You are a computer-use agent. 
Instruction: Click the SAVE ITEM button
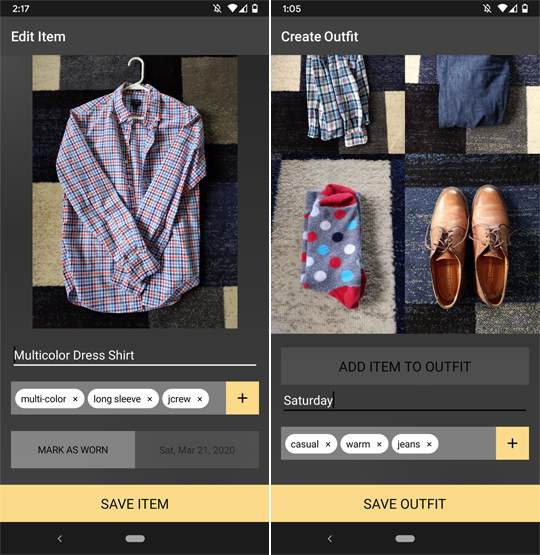coord(134,503)
